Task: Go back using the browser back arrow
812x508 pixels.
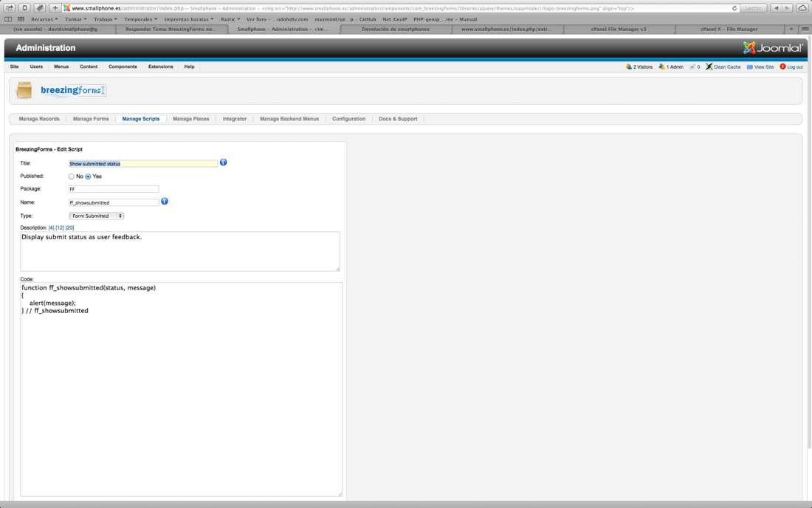Action: point(776,8)
